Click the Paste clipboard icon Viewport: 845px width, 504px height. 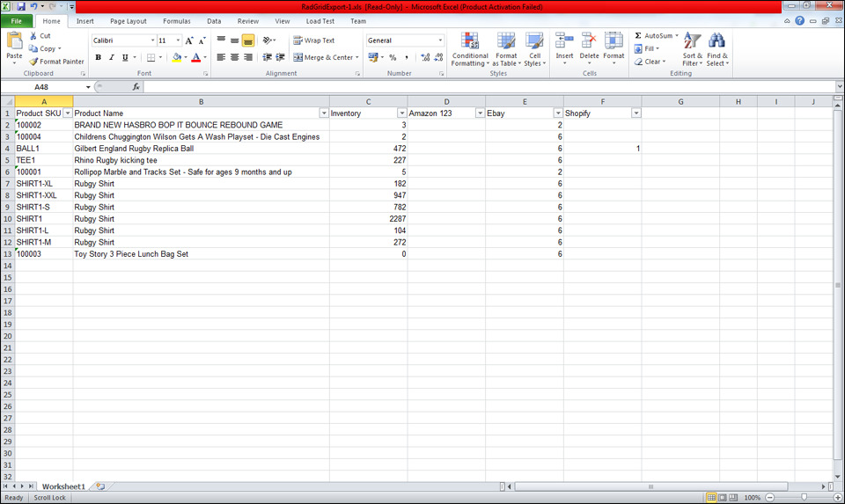coord(14,41)
